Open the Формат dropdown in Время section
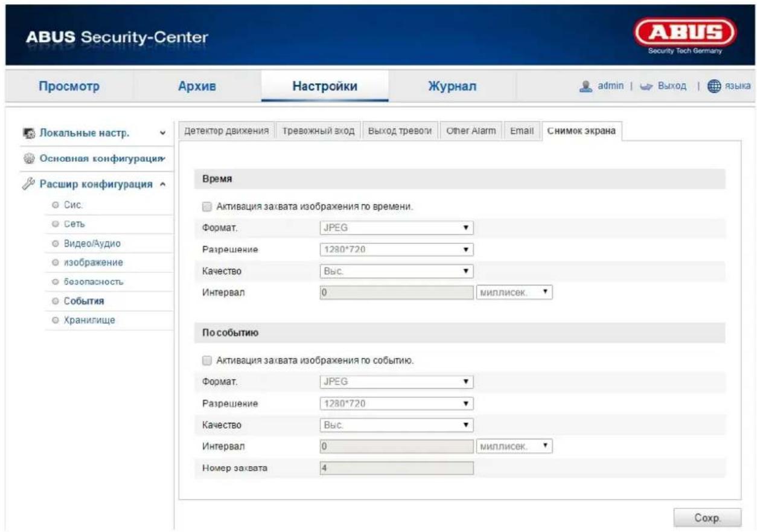Viewport: 757px width, 532px height. click(395, 229)
